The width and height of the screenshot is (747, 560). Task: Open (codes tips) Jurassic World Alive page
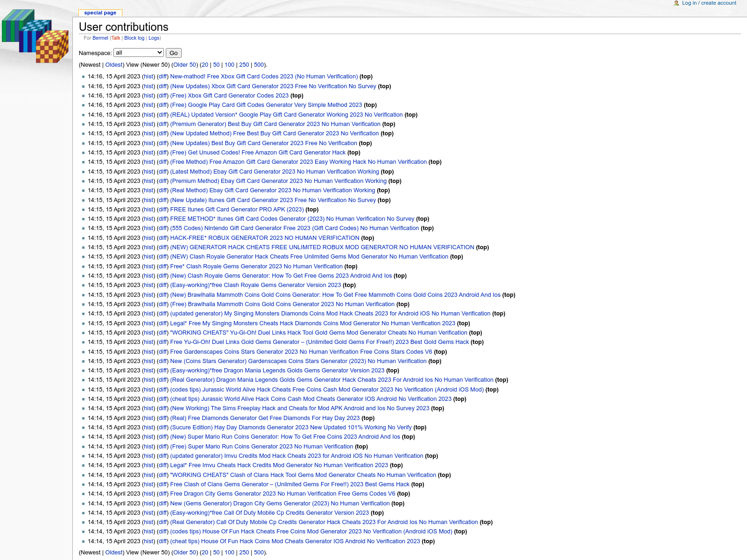tap(327, 390)
